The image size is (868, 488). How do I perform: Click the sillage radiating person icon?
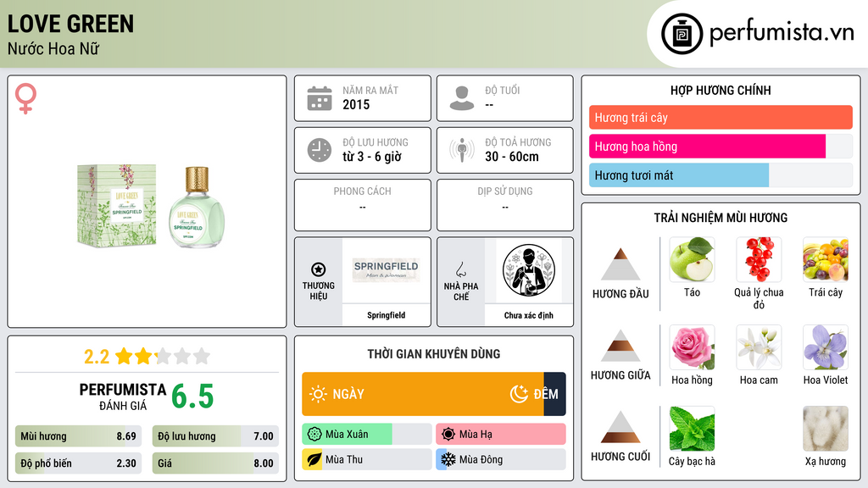click(462, 150)
